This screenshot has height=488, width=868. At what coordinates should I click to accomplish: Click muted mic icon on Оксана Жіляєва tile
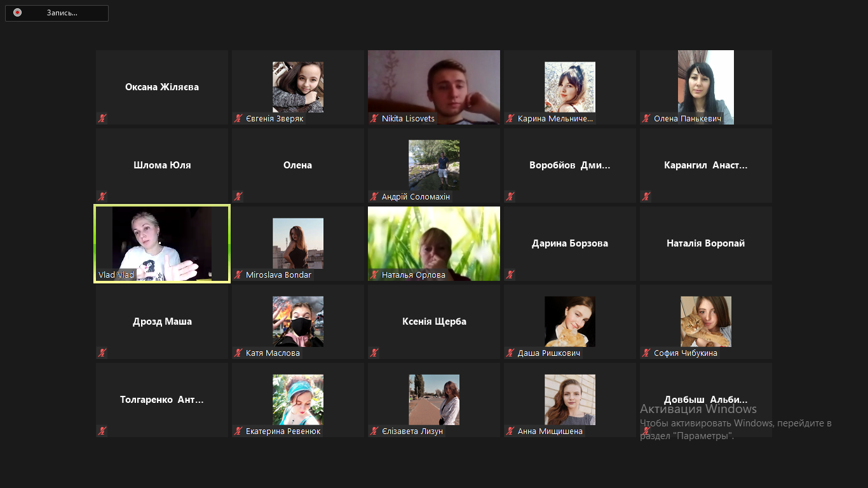[102, 118]
